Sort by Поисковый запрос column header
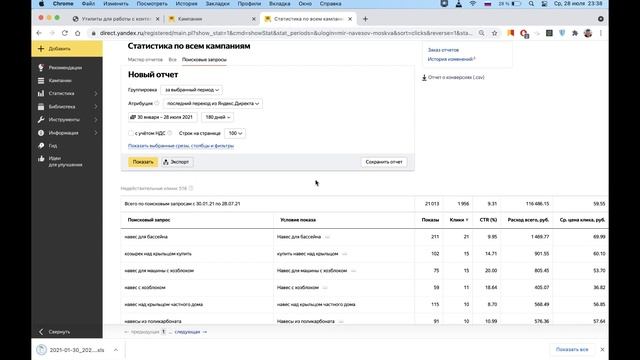Viewport: 640px width, 360px height. tap(149, 220)
